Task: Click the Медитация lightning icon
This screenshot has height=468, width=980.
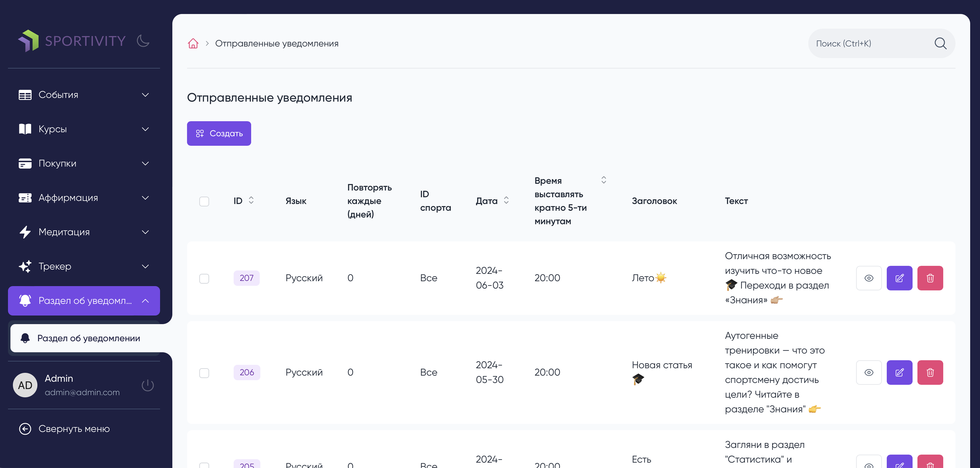Action: [25, 232]
